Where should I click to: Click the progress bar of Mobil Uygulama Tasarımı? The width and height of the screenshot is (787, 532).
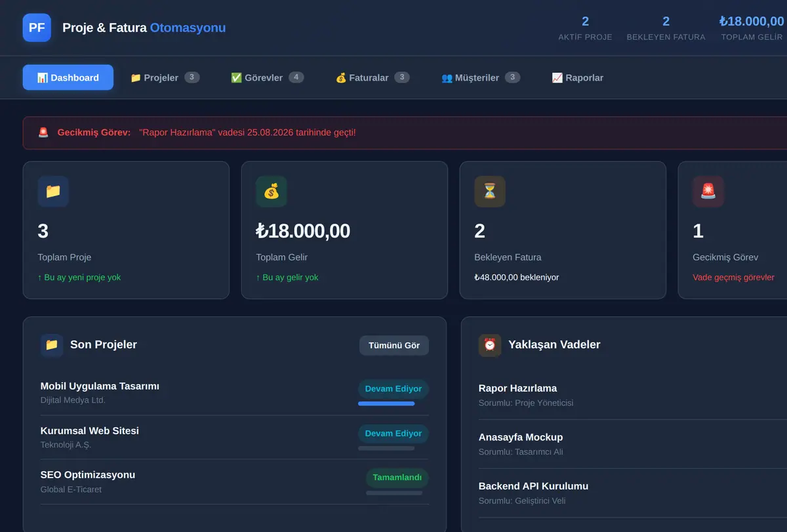pos(386,404)
